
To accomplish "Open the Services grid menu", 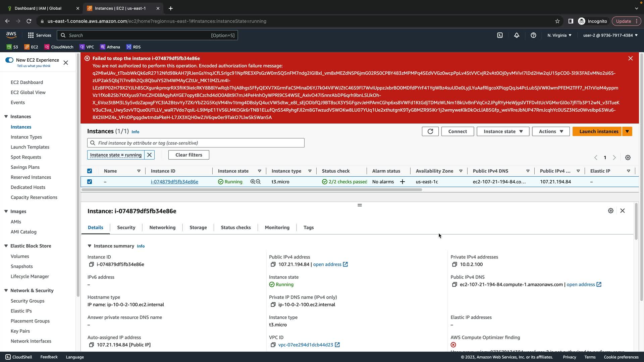I will (x=31, y=35).
